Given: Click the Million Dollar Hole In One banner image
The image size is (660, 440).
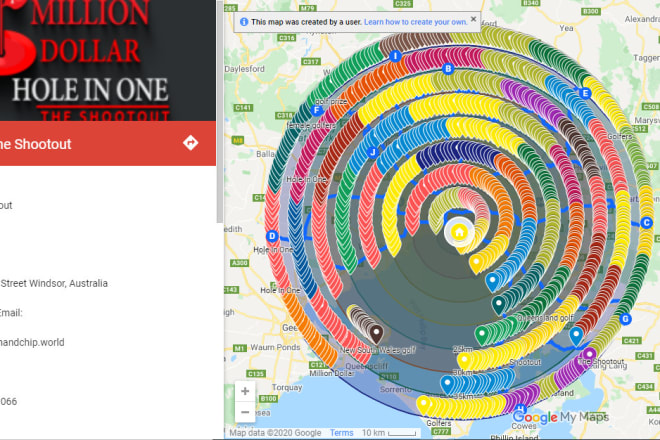Looking at the screenshot, I should click(x=108, y=61).
